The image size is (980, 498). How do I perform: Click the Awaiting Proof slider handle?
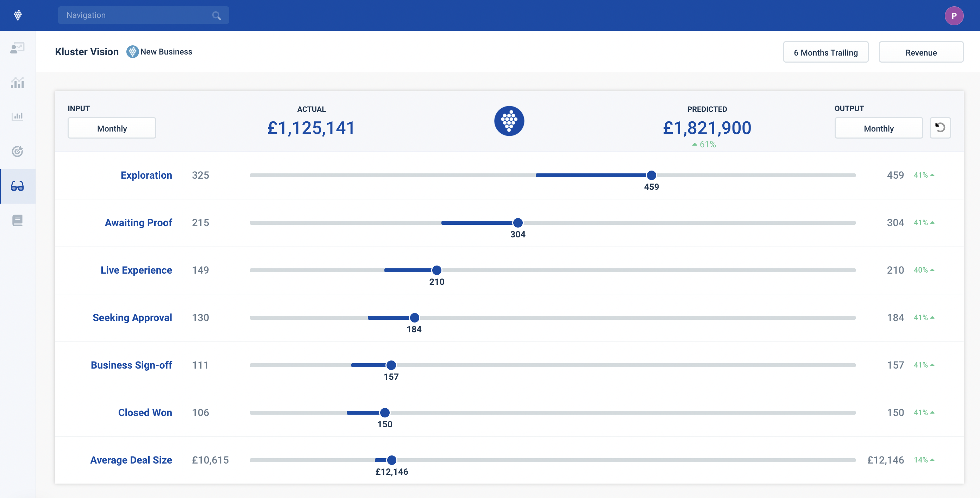(x=518, y=223)
